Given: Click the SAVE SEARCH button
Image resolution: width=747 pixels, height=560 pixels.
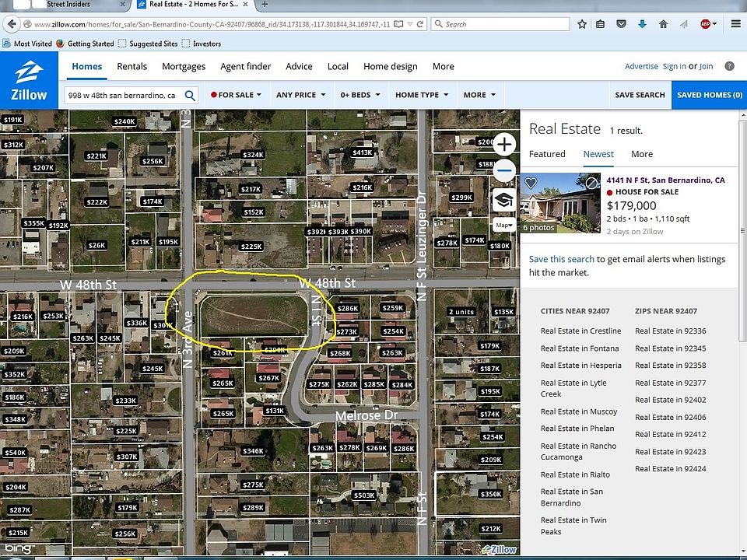Looking at the screenshot, I should point(640,95).
